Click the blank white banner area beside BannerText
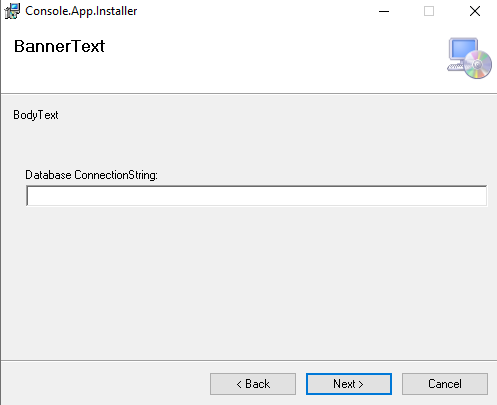This screenshot has width=497, height=405. click(273, 58)
